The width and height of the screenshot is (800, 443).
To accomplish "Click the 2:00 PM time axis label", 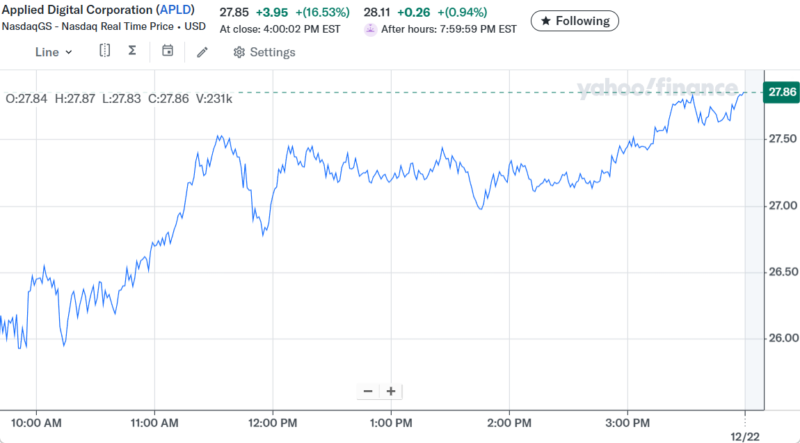I will 508,422.
